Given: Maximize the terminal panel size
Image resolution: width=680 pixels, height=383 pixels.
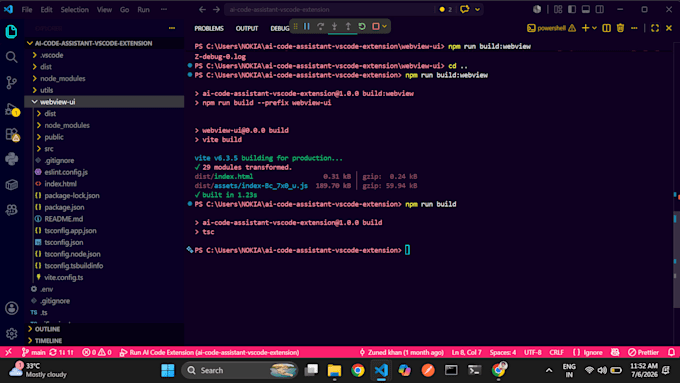Looking at the screenshot, I should pyautogui.click(x=655, y=28).
